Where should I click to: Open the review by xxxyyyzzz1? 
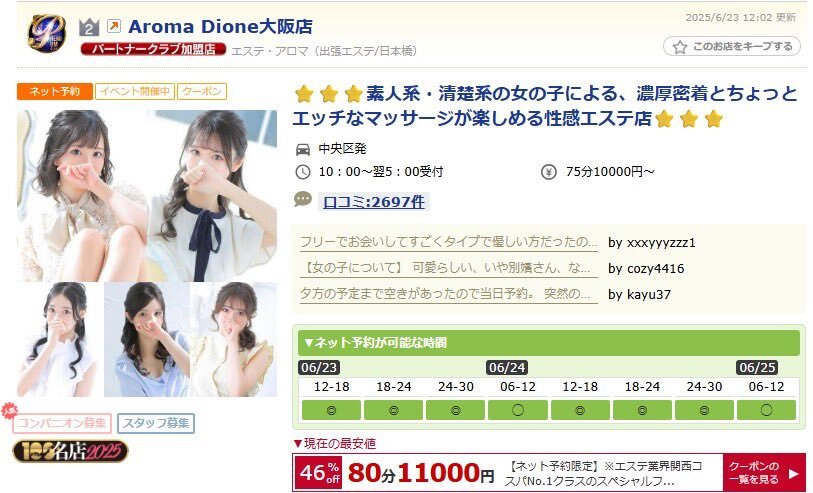[x=449, y=242]
